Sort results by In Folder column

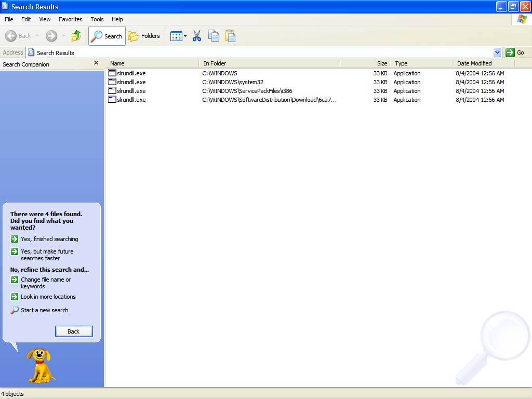tap(270, 63)
